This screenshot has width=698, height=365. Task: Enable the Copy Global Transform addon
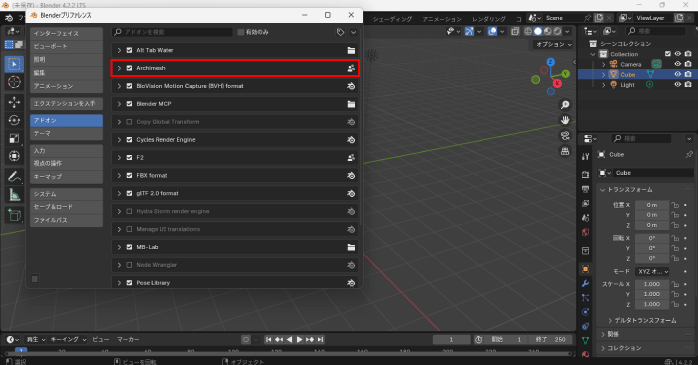130,122
